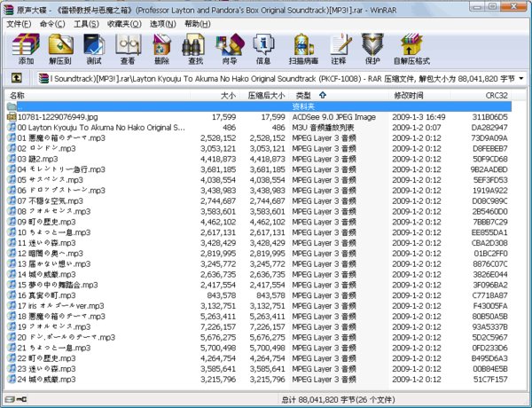This screenshot has height=408, width=532.
Task: Click the disk status icon in status bar
Action: (10, 399)
